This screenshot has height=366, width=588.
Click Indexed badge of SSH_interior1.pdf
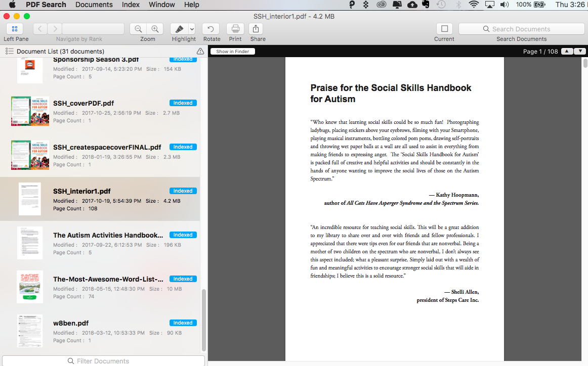pyautogui.click(x=183, y=191)
